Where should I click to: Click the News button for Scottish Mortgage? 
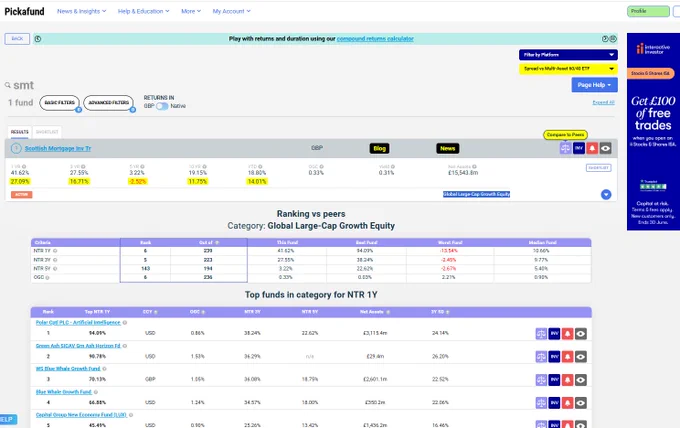click(x=448, y=148)
